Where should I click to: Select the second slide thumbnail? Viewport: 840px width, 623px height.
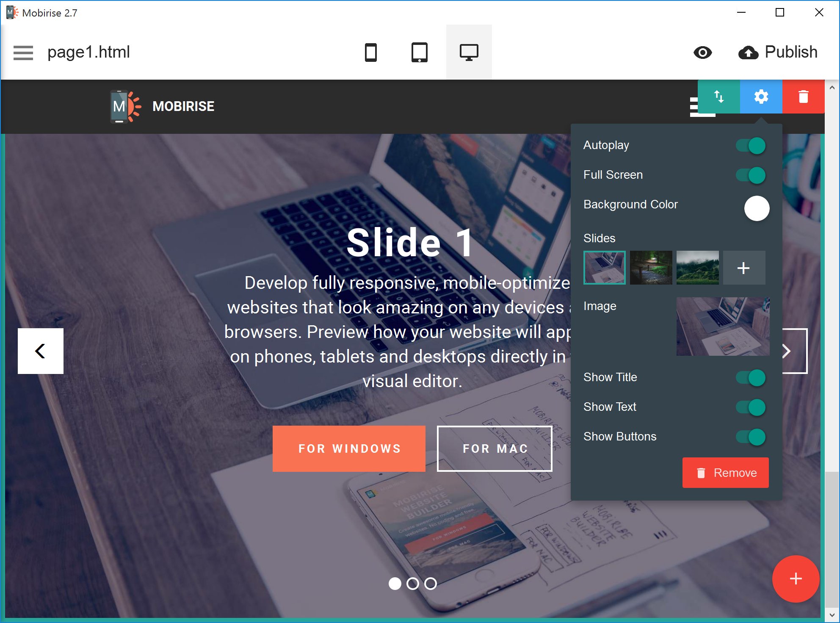pyautogui.click(x=650, y=267)
